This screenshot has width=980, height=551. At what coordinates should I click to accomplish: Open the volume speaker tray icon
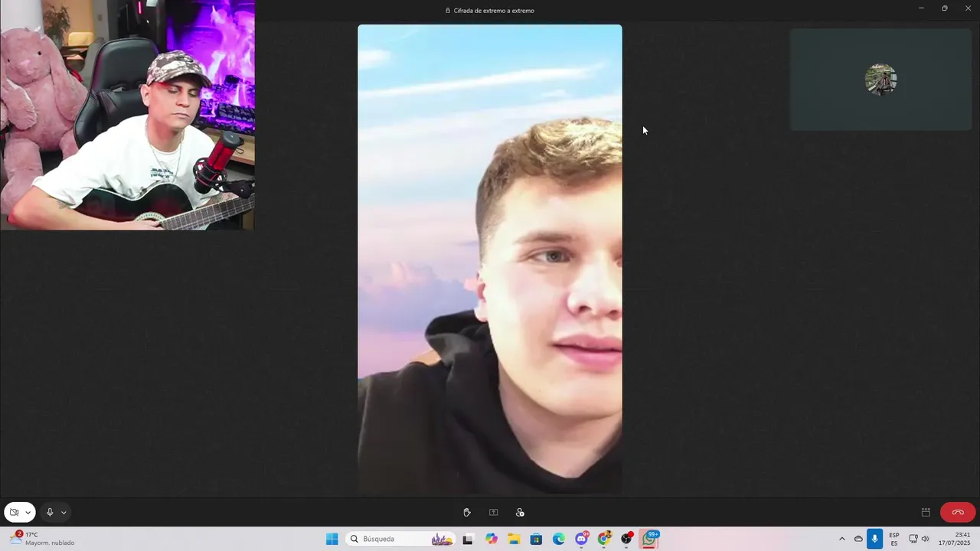(925, 539)
